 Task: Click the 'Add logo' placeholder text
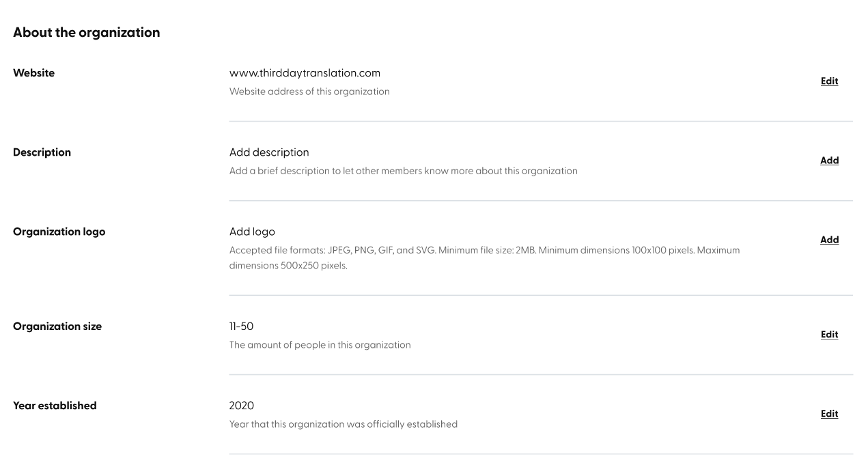tap(252, 232)
